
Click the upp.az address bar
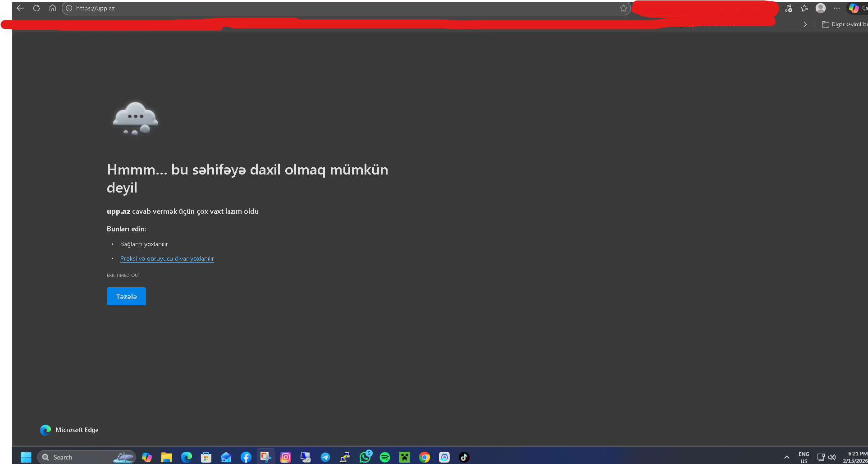point(315,8)
